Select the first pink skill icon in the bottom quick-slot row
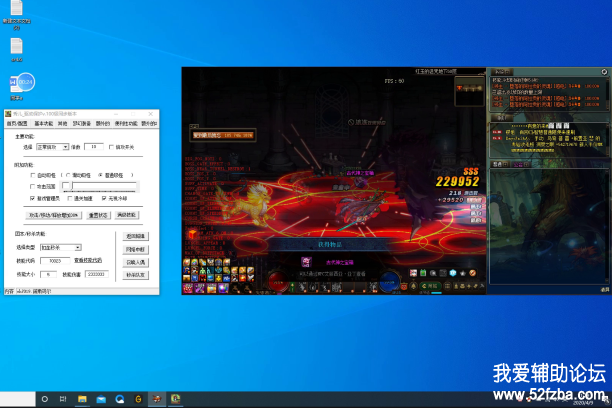Viewport: 612px width, 408px height. pos(188,288)
